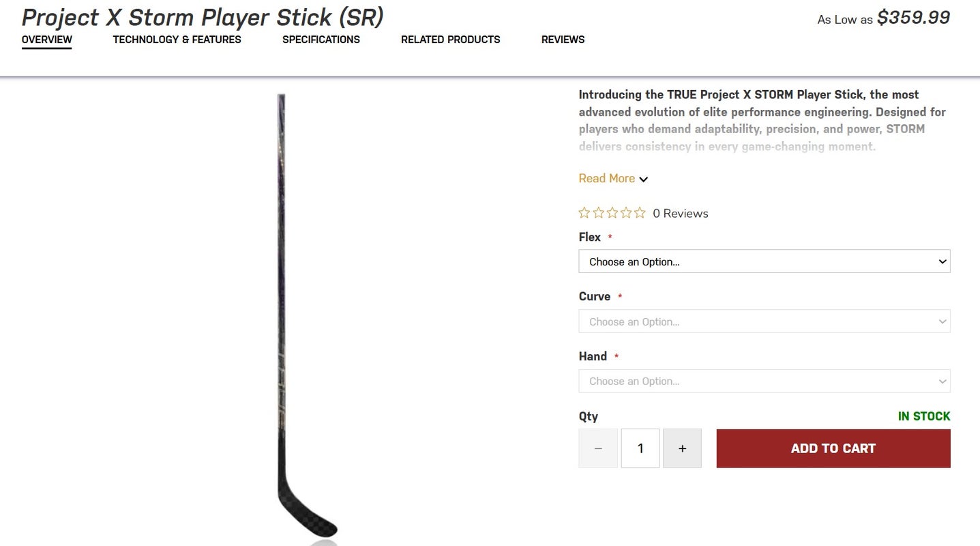980x546 pixels.
Task: Open the Specifications tab
Action: pyautogui.click(x=321, y=40)
